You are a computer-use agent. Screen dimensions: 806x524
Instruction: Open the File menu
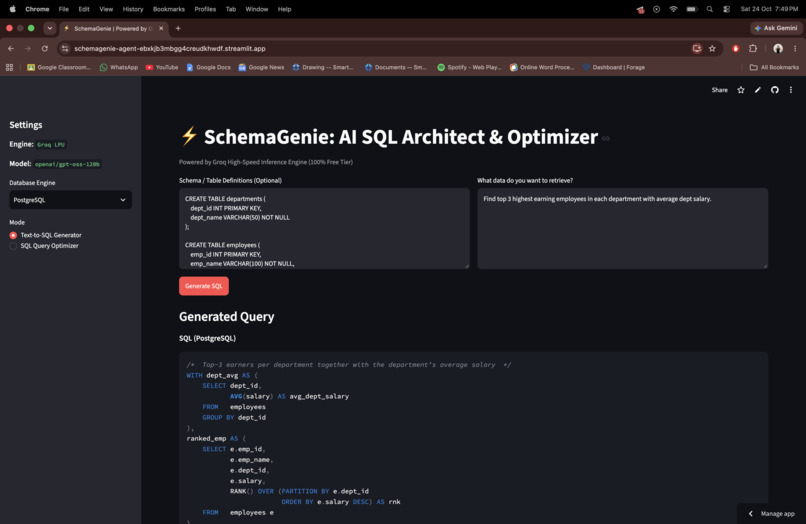tap(63, 9)
